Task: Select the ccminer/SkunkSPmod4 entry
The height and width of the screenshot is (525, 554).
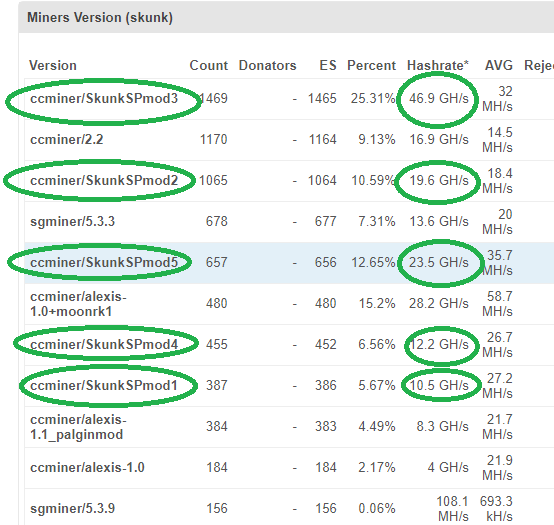Action: point(104,344)
